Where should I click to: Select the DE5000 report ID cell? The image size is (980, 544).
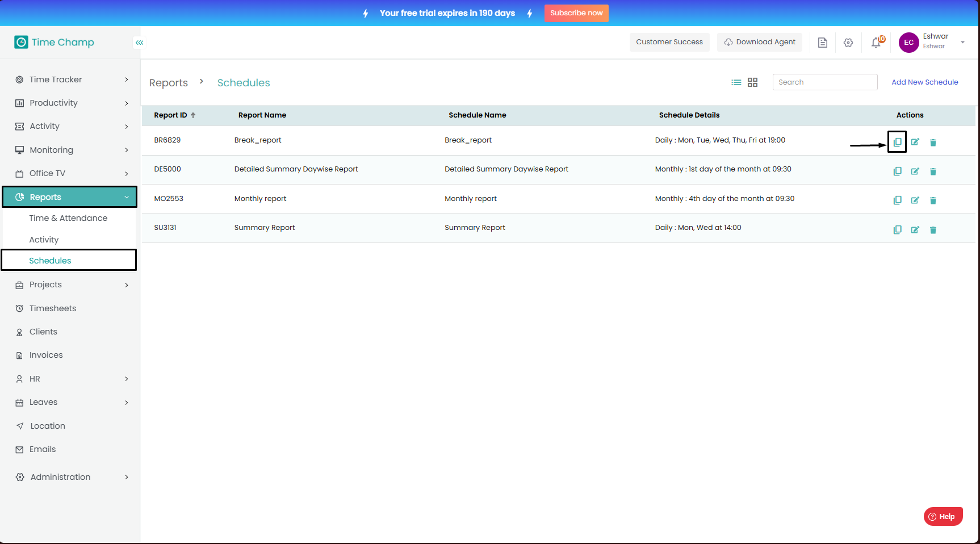[x=167, y=169]
